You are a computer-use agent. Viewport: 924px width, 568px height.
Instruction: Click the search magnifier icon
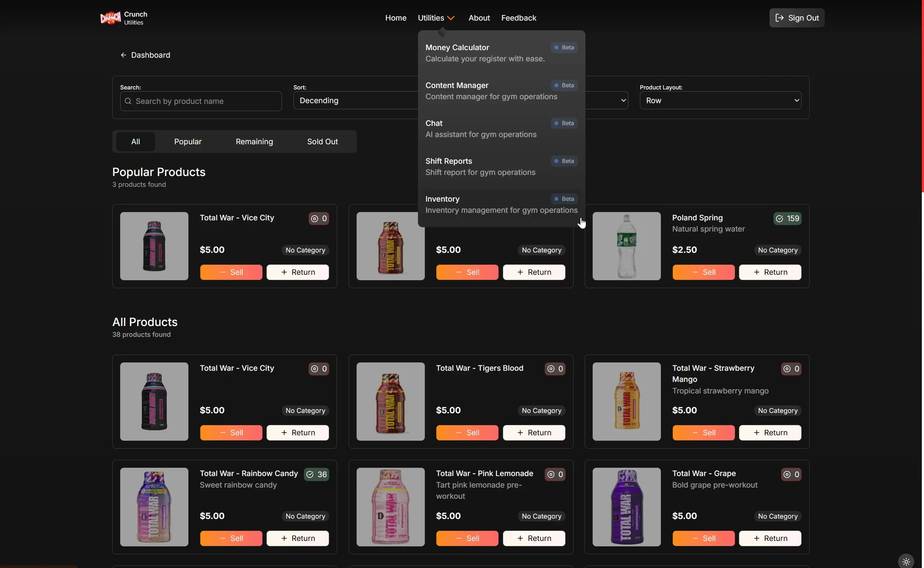point(128,101)
